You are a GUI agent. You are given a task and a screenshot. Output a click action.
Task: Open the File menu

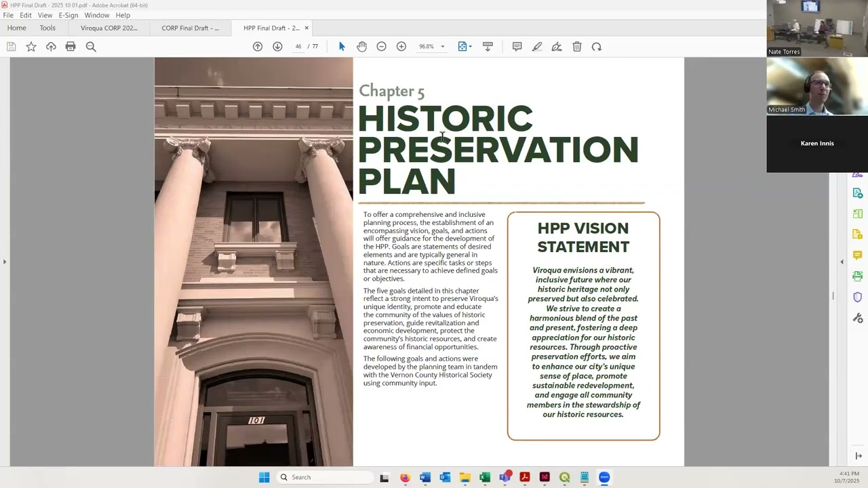(8, 15)
